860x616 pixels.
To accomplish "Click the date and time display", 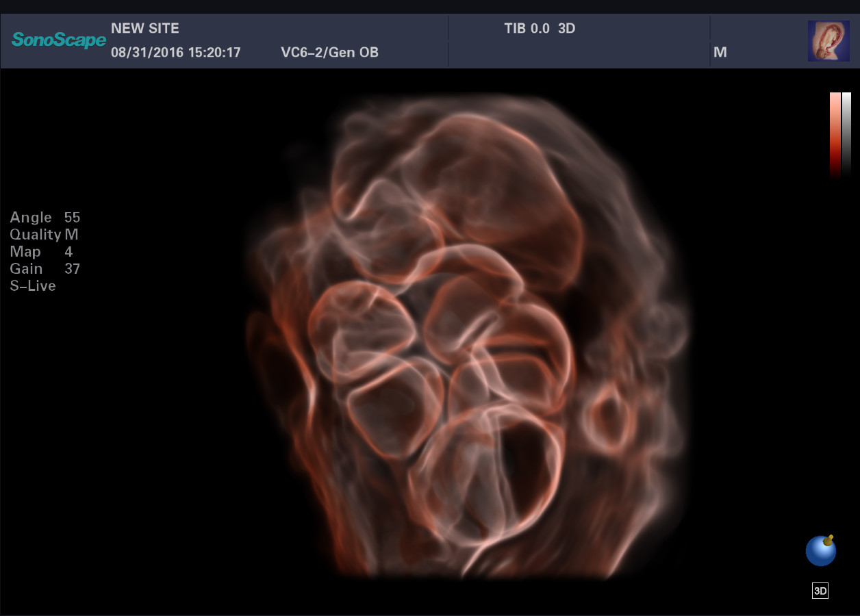I will coord(176,53).
